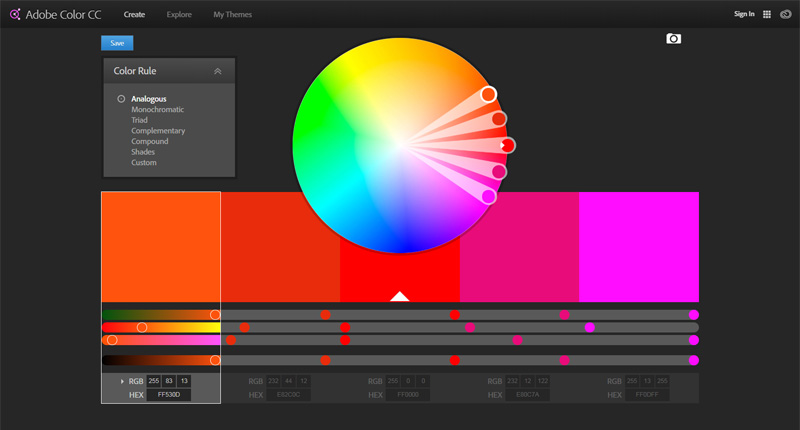The image size is (800, 430).
Task: Select the magenta FF0DFF color swatch
Action: click(639, 247)
